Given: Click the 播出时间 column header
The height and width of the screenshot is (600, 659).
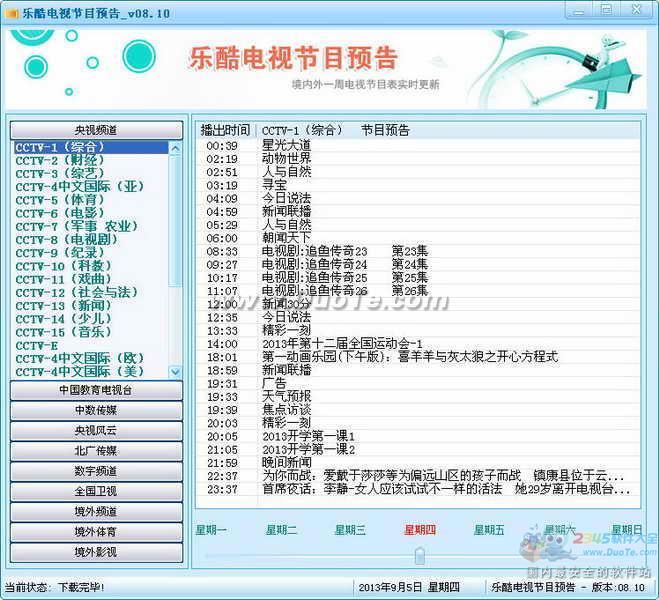Looking at the screenshot, I should click(226, 130).
